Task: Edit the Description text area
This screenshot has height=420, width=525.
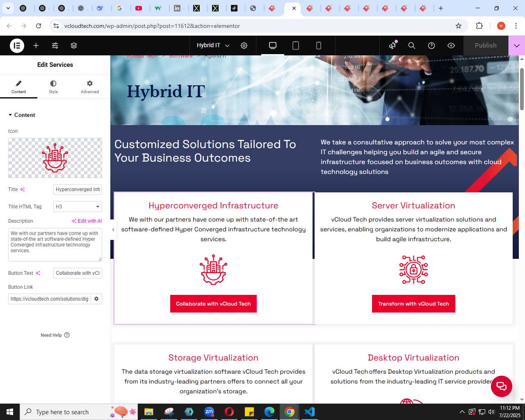Action: click(55, 245)
